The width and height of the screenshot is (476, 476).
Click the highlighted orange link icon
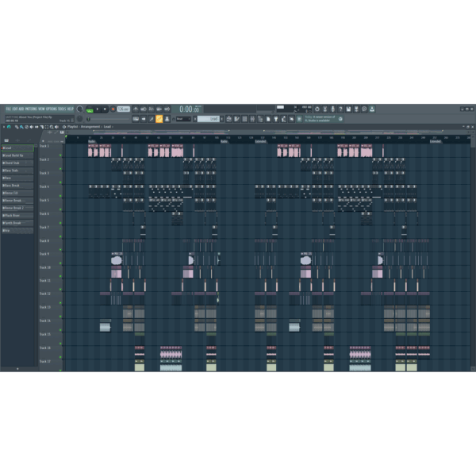point(159,119)
